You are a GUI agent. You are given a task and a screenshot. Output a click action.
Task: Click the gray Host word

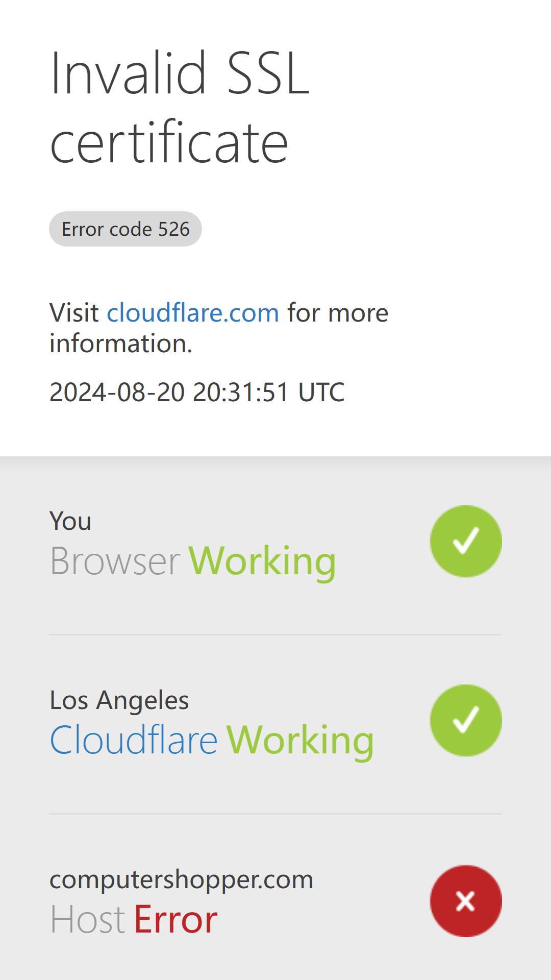tap(87, 919)
